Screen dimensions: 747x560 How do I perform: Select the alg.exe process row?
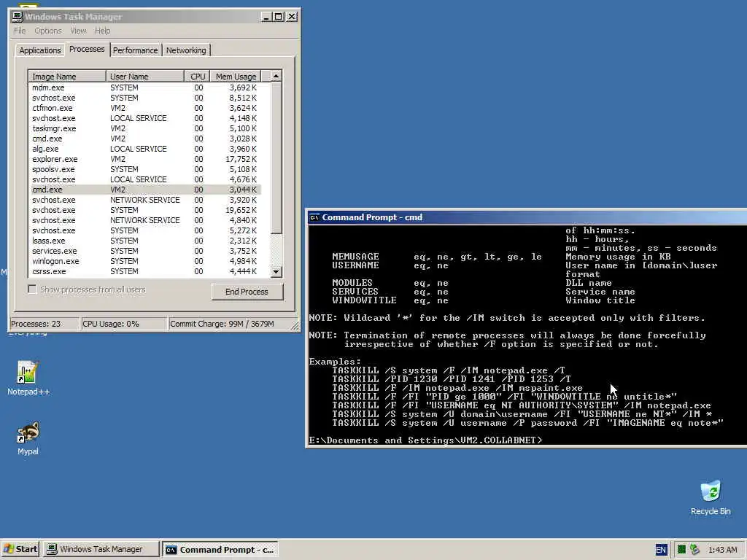pyautogui.click(x=145, y=149)
